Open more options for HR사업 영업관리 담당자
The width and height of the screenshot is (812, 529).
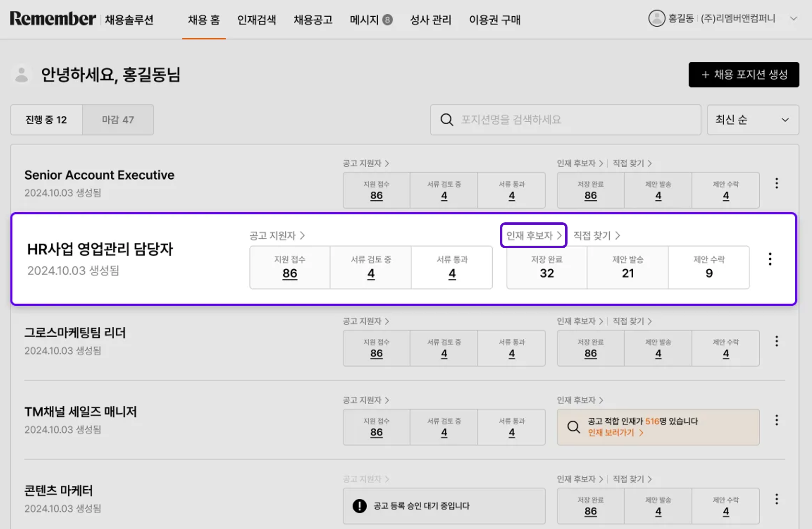pos(770,259)
